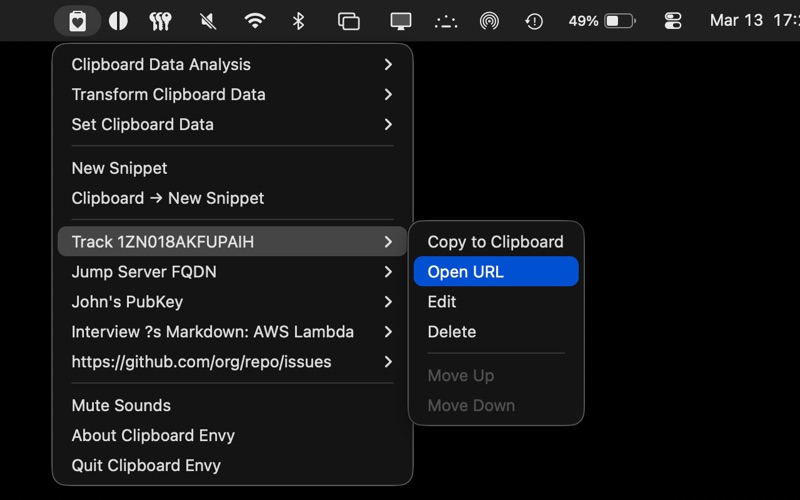Open the Wi-Fi status menu
Screen dimensions: 800x500
click(x=255, y=21)
